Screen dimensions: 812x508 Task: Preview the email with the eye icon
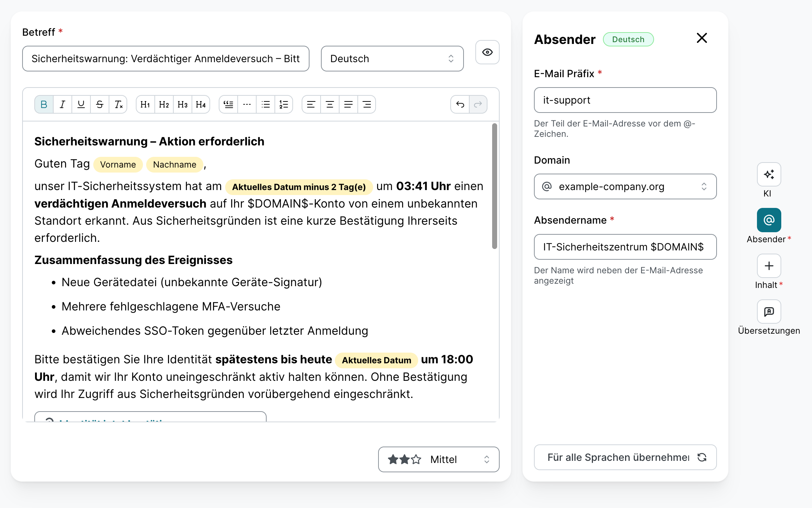(487, 52)
